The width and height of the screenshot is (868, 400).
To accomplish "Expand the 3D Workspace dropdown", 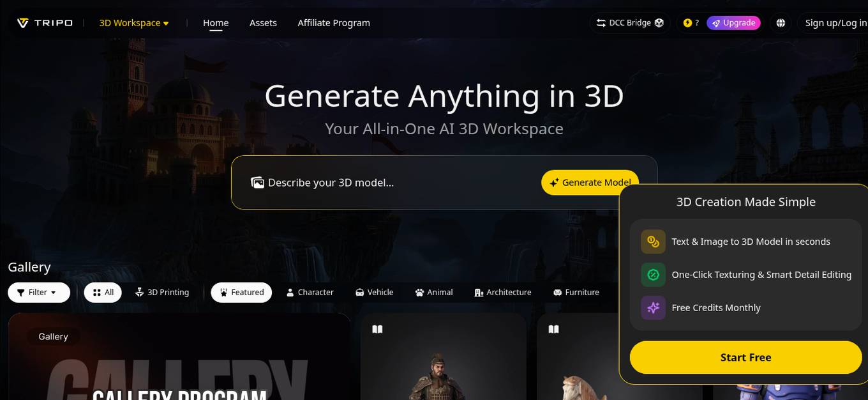I will 133,22.
